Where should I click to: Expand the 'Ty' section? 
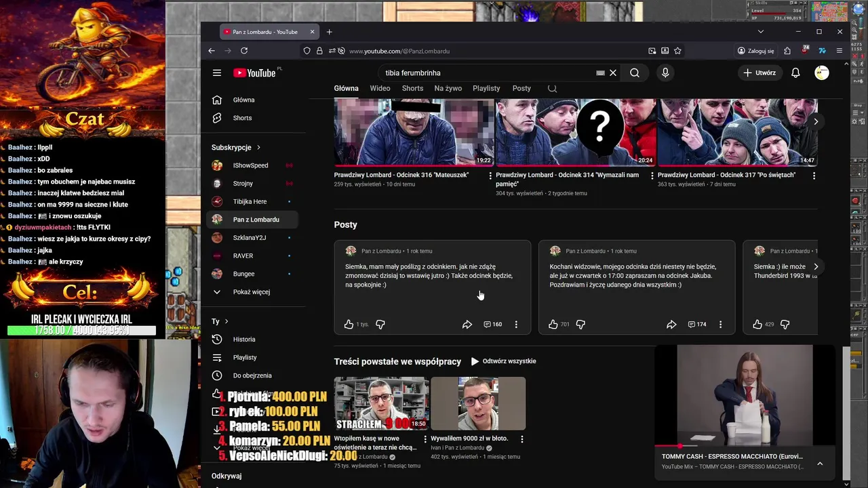(x=220, y=321)
